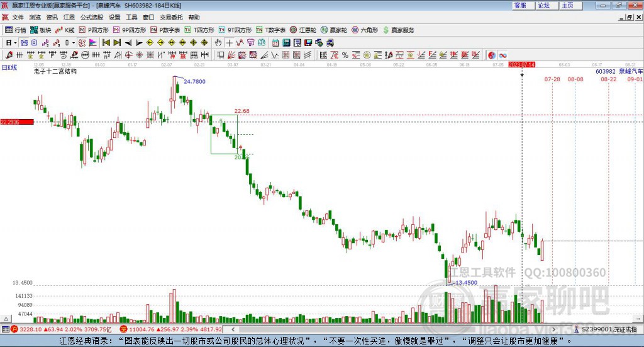The image size is (644, 347).
Task: Open the 工具 menu
Action: [x=131, y=17]
